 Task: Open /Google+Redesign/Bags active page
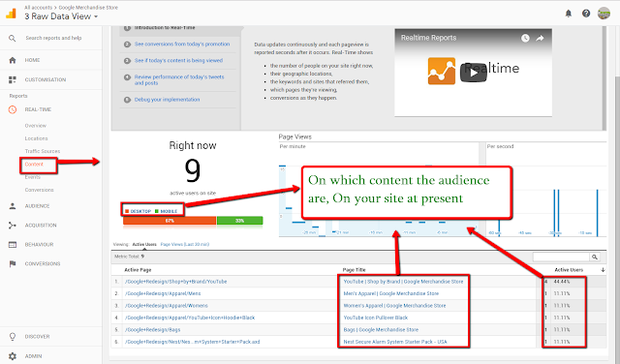(x=153, y=329)
